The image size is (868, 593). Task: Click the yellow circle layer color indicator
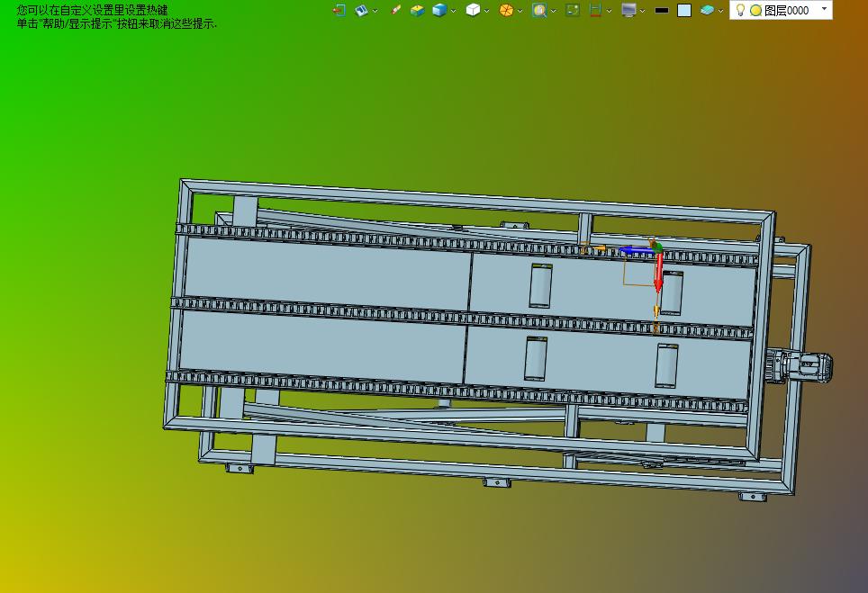pos(755,10)
